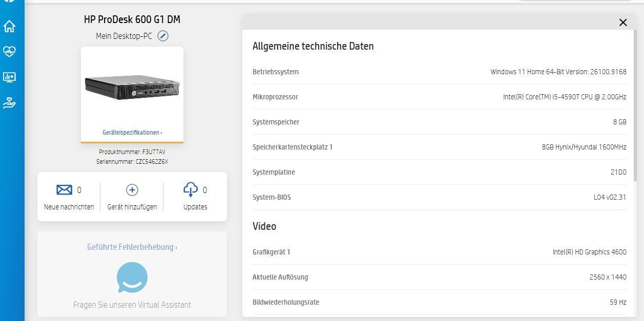Select Windows 11 Home 64-Bit version value
The width and height of the screenshot is (644, 321).
[558, 72]
